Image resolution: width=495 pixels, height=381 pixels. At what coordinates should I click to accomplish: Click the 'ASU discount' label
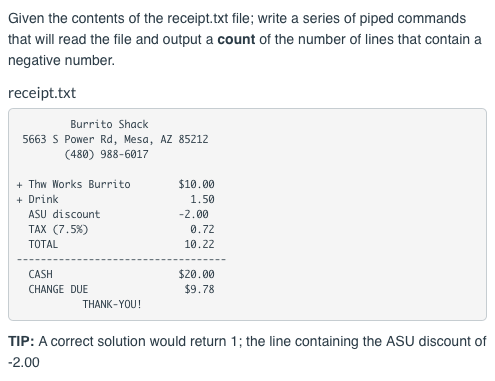pyautogui.click(x=64, y=214)
